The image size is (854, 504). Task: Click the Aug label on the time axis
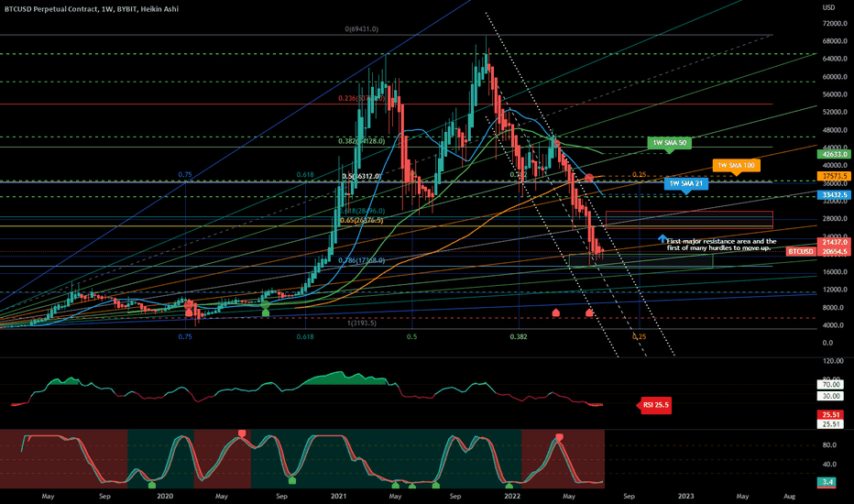[789, 497]
